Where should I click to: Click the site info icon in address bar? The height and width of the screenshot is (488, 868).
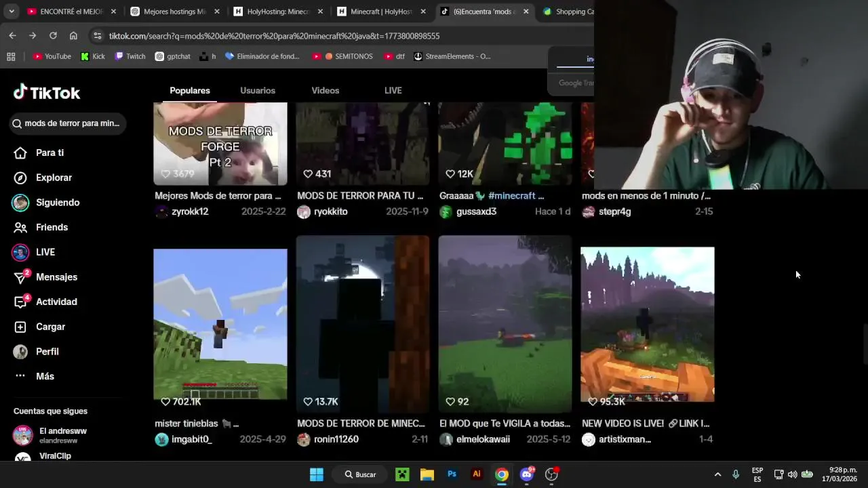point(98,36)
